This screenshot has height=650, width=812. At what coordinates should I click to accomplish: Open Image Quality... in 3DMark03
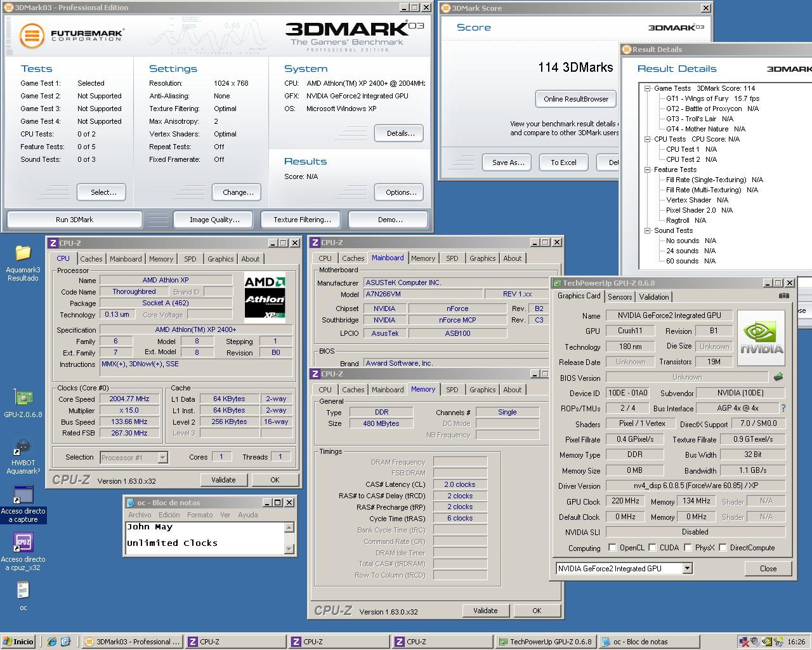click(x=214, y=220)
